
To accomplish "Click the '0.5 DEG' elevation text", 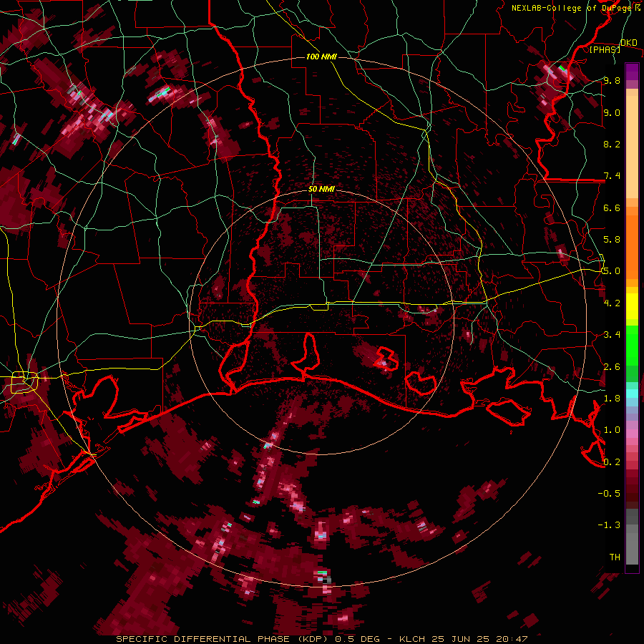I will tap(356, 639).
